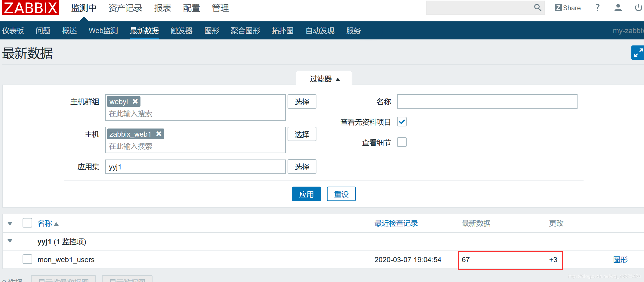Screen dimensions: 644x282
Task: Uncheck 查看无资料项目 checkbox
Action: (x=402, y=122)
